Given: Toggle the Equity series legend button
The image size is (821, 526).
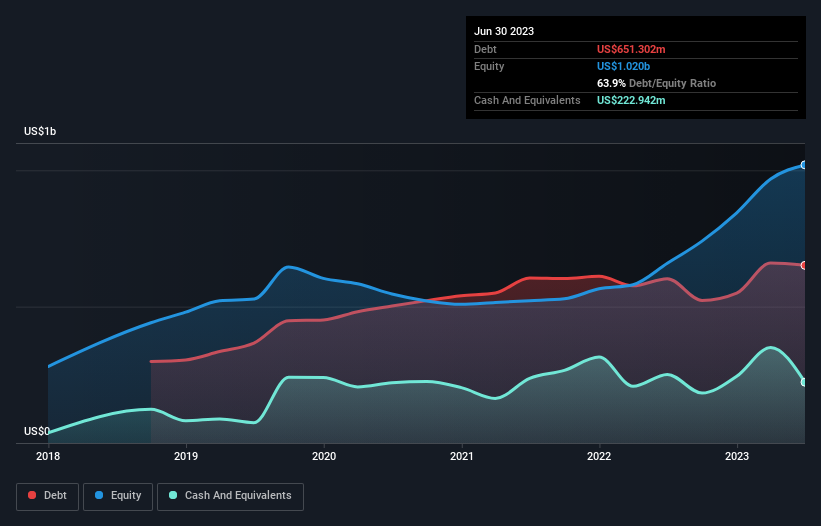Looking at the screenshot, I should pos(118,496).
